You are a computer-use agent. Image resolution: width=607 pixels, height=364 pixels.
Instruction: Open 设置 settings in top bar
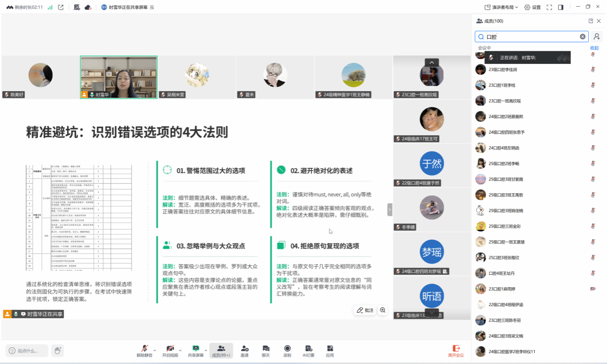click(532, 7)
